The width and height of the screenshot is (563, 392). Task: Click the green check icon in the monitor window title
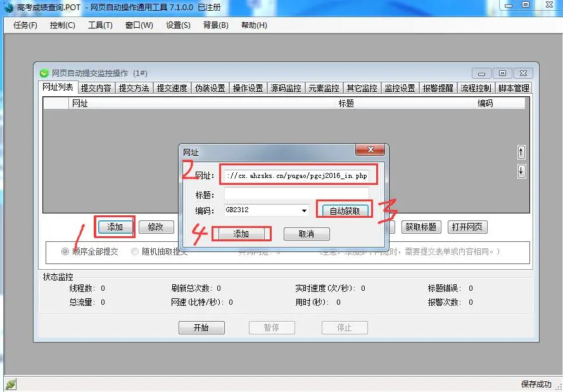pyautogui.click(x=44, y=73)
